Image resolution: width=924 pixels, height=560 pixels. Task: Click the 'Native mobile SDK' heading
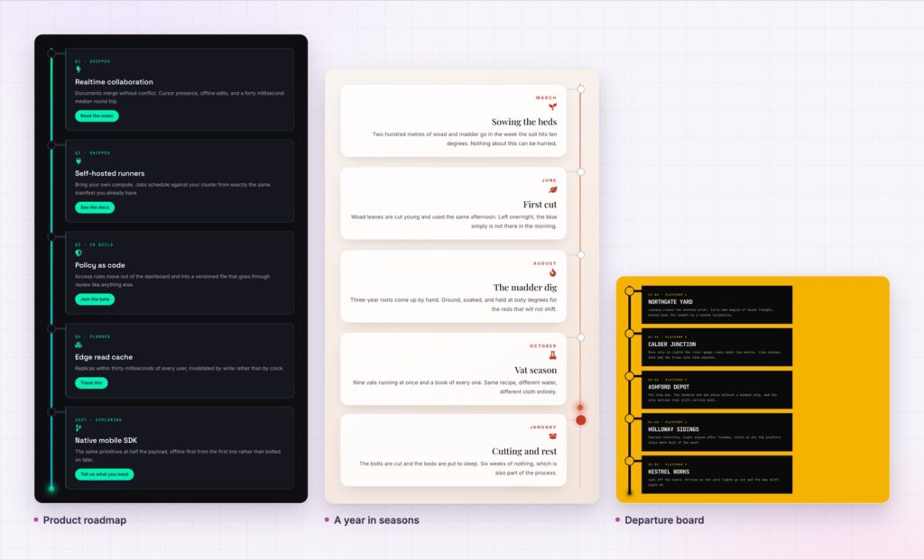tap(106, 440)
